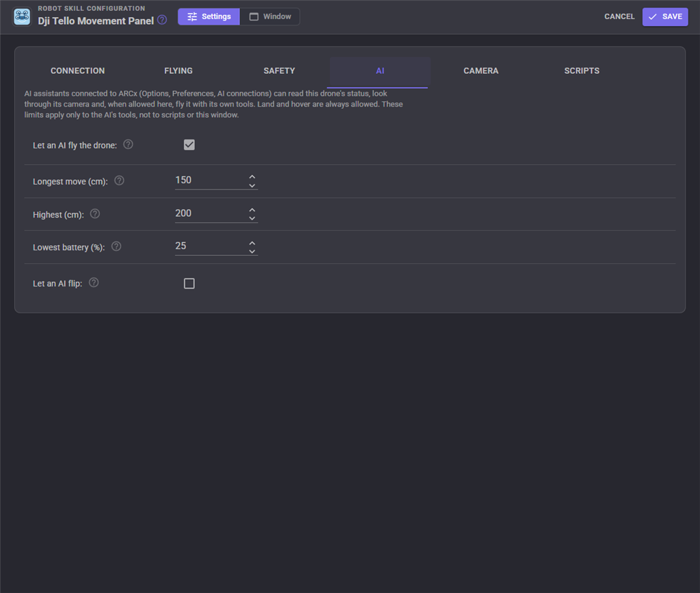Viewport: 700px width, 593px height.
Task: Decrease Lowest battery value with down arrow
Action: [x=252, y=251]
